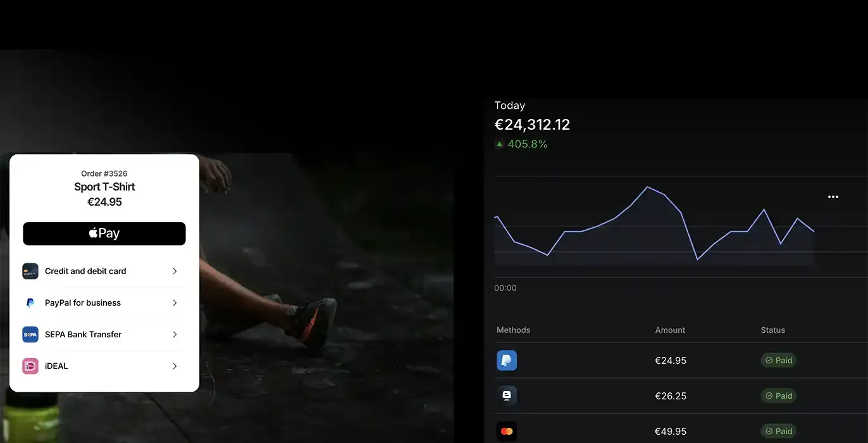Expand the Credit and debit card chevron

coord(175,271)
